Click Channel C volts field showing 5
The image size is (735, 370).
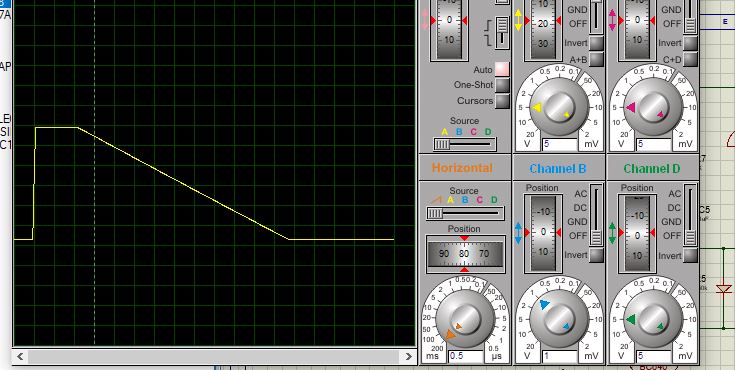pyautogui.click(x=653, y=144)
